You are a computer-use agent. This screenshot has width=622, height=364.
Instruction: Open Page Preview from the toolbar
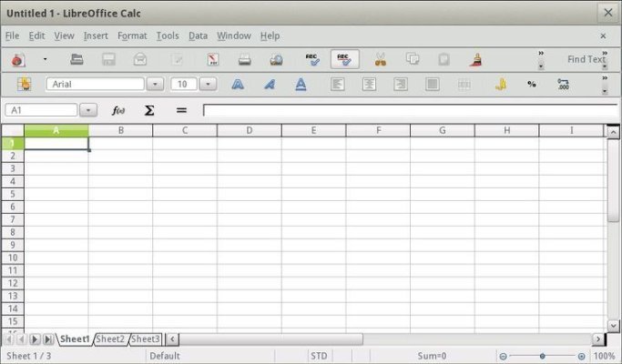click(x=276, y=59)
